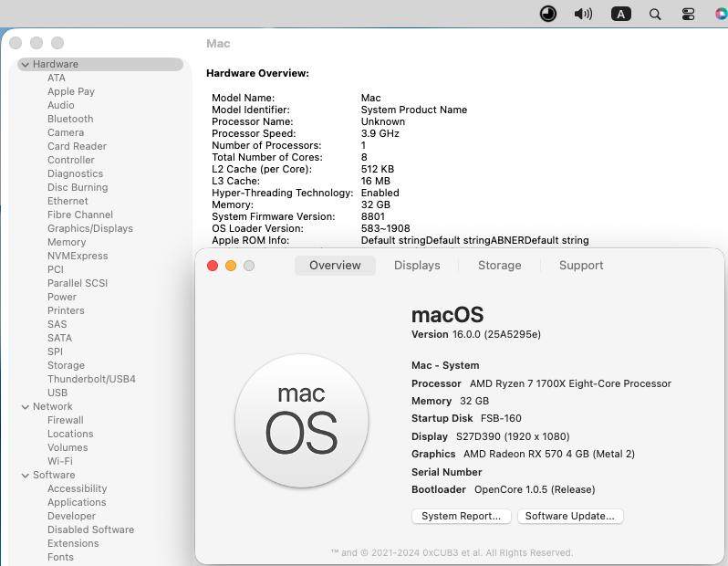Screen dimensions: 728x566
Task: Select Apple Pay in the sidebar
Action: pyautogui.click(x=71, y=91)
